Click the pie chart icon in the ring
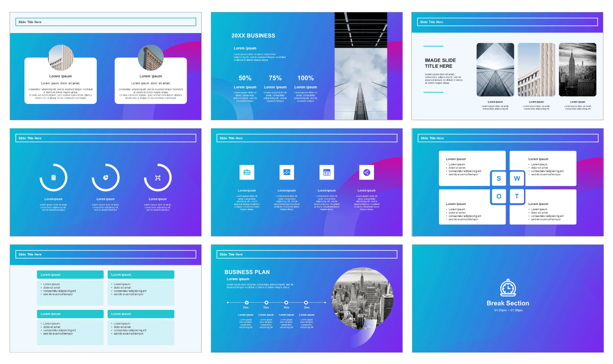 click(x=105, y=178)
